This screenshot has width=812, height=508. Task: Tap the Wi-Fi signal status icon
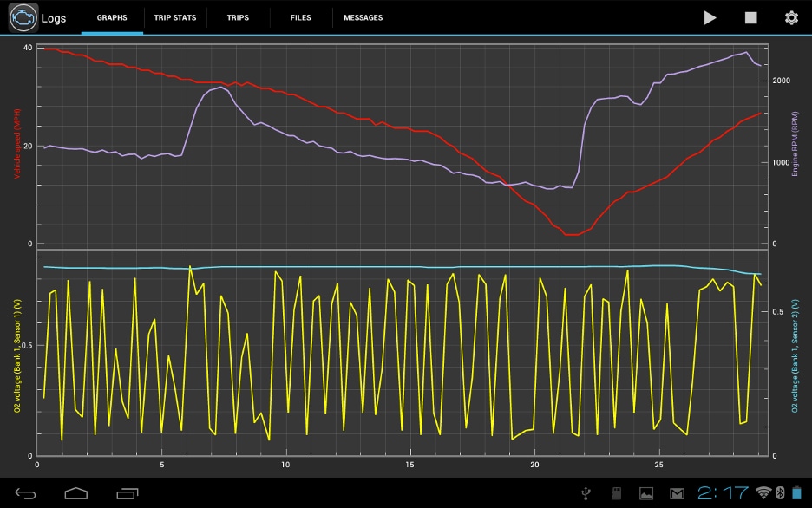click(x=763, y=493)
